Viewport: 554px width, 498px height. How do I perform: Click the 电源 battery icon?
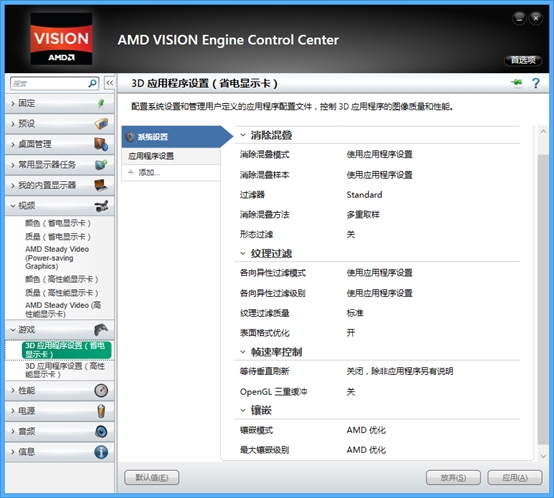coord(101,411)
